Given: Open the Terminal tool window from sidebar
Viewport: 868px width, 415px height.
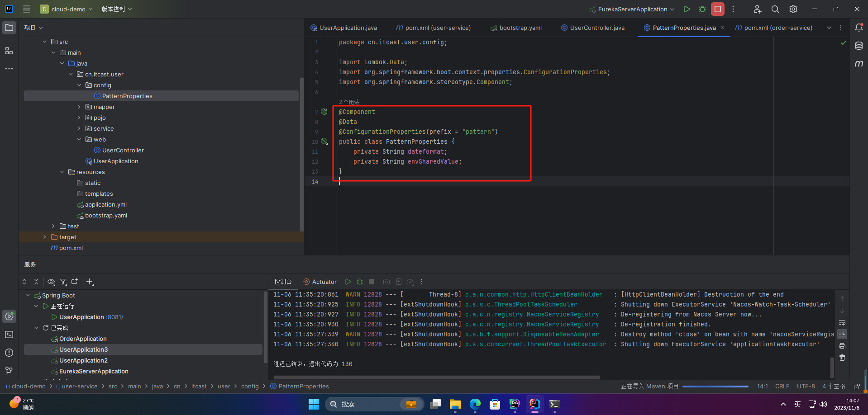Looking at the screenshot, I should click(9, 335).
